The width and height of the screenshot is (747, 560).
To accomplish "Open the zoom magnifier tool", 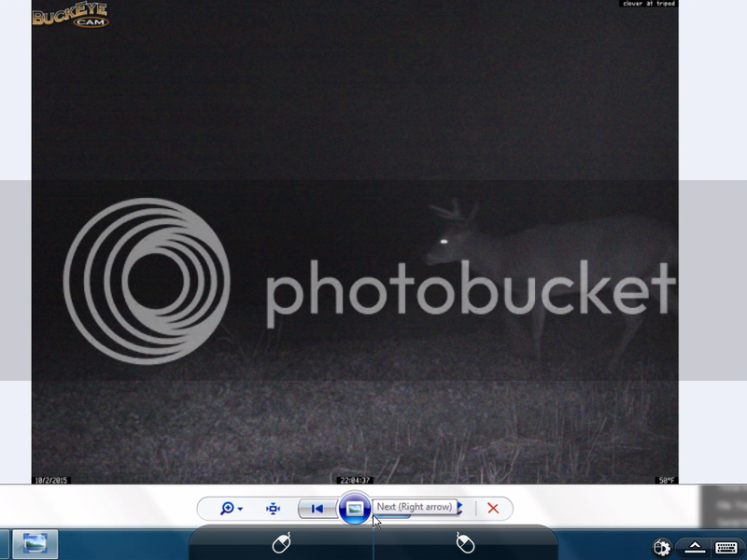I will point(227,508).
